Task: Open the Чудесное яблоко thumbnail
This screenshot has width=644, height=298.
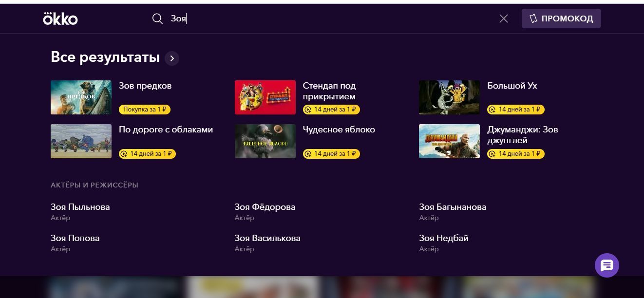Action: pos(265,141)
